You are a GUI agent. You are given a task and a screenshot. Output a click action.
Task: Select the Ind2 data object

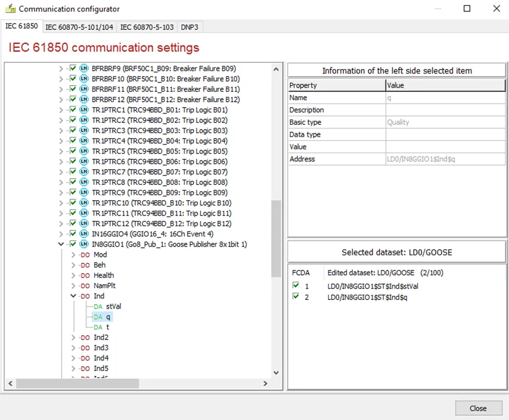click(x=101, y=337)
